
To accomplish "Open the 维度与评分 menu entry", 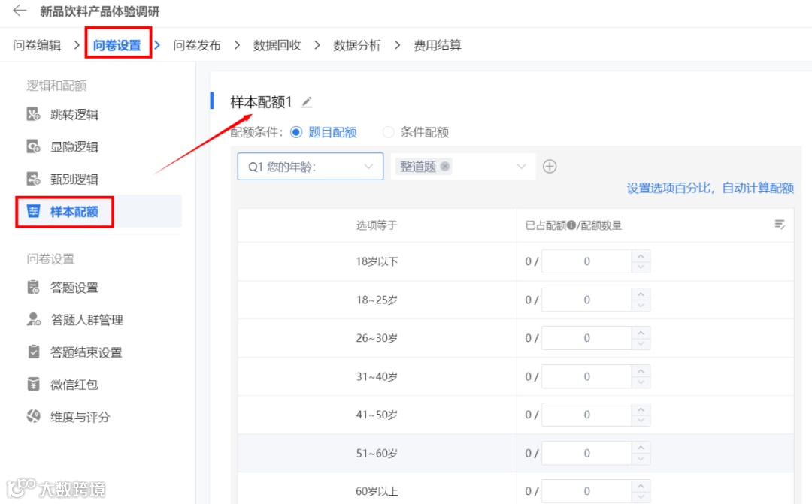I will [x=80, y=417].
